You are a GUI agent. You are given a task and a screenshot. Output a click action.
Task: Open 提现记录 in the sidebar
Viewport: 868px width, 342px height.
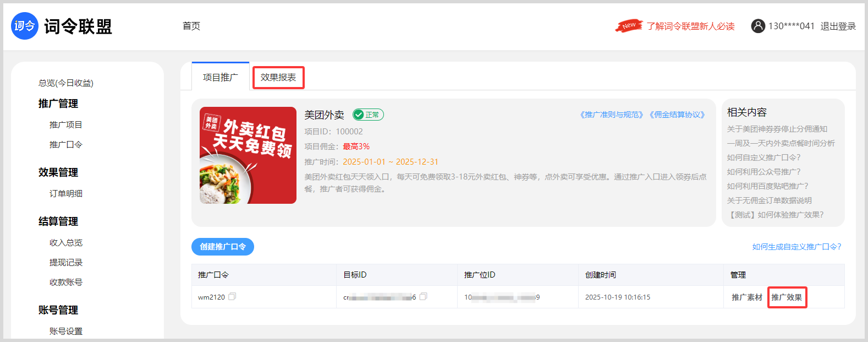(66, 263)
